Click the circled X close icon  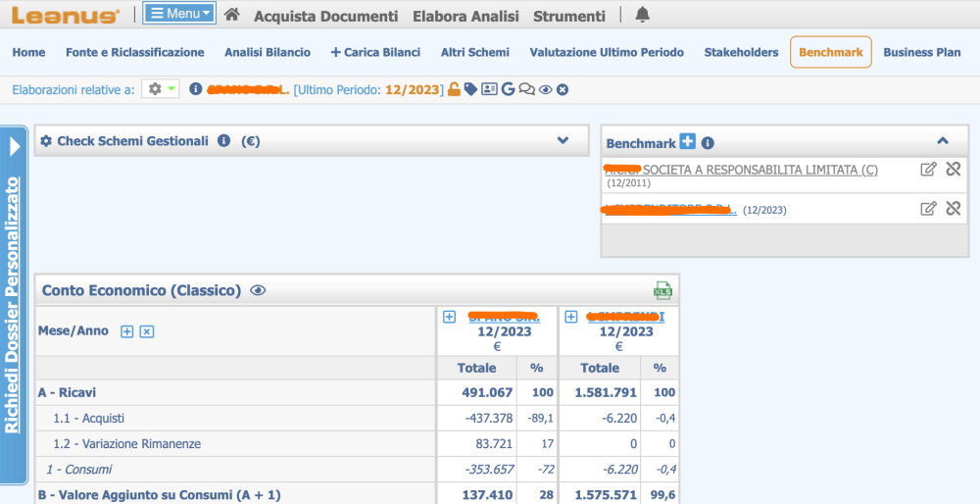563,90
